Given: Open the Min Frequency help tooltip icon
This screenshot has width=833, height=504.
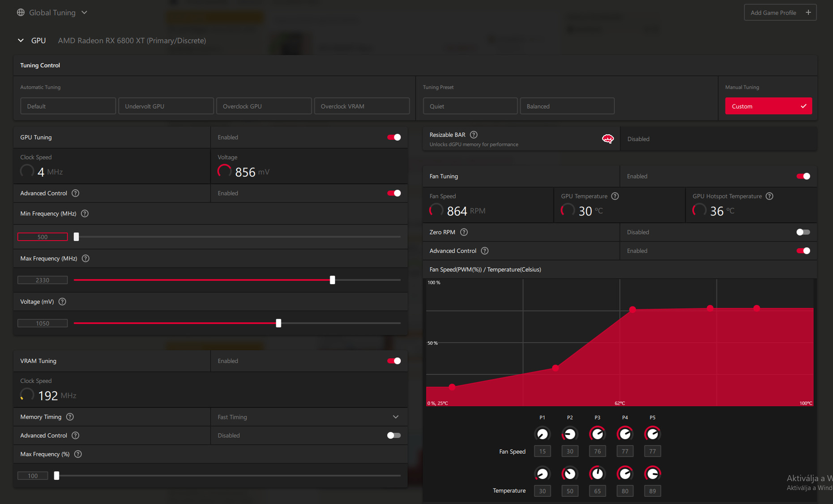Looking at the screenshot, I should 85,214.
